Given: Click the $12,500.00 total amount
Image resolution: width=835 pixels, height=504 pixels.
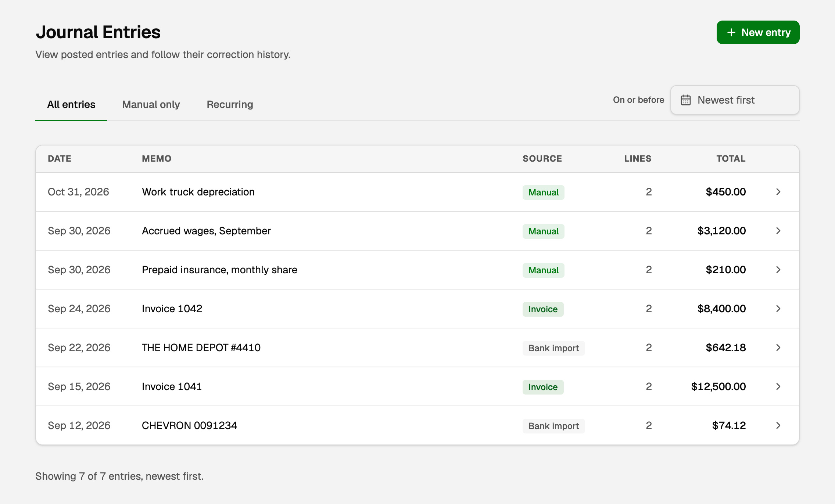Looking at the screenshot, I should click(x=718, y=386).
